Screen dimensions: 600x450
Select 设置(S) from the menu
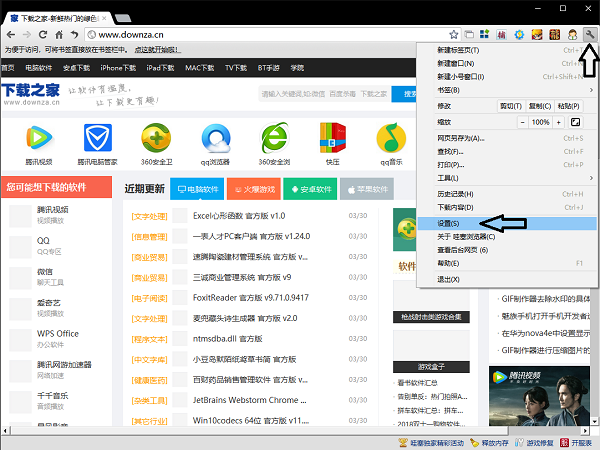coord(447,223)
